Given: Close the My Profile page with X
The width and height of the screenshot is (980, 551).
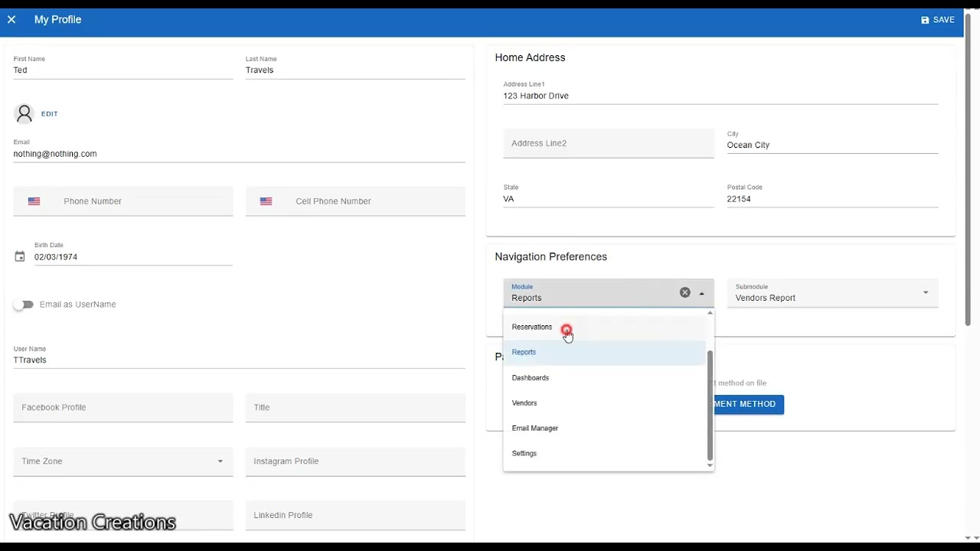Looking at the screenshot, I should (x=11, y=20).
